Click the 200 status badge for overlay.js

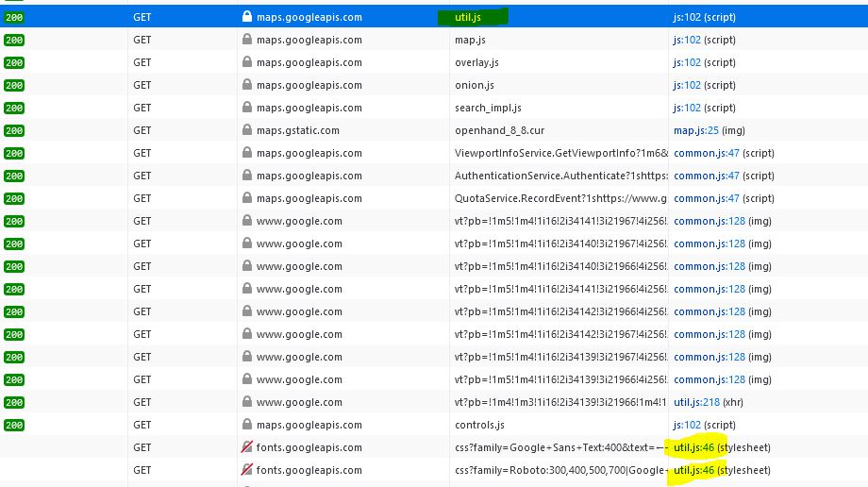coord(14,62)
